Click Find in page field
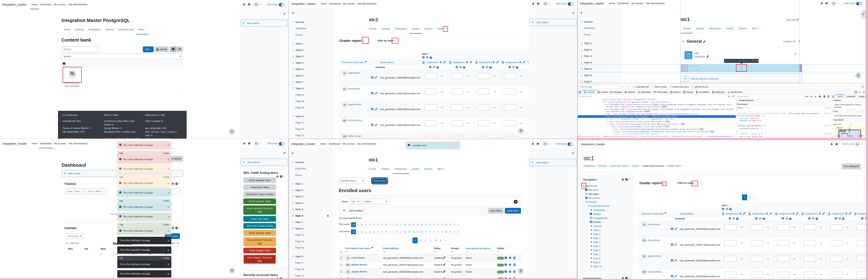Screen dimensions: 868x280 pyautogui.click(x=599, y=87)
